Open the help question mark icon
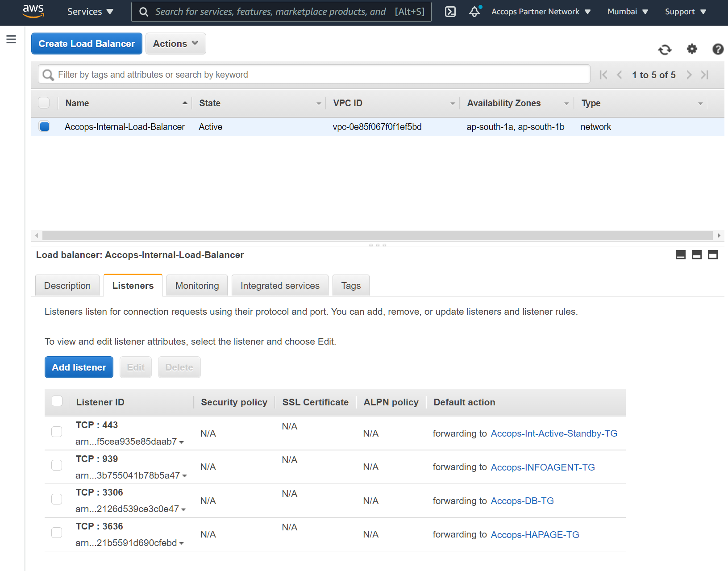This screenshot has height=571, width=728. pyautogui.click(x=718, y=49)
